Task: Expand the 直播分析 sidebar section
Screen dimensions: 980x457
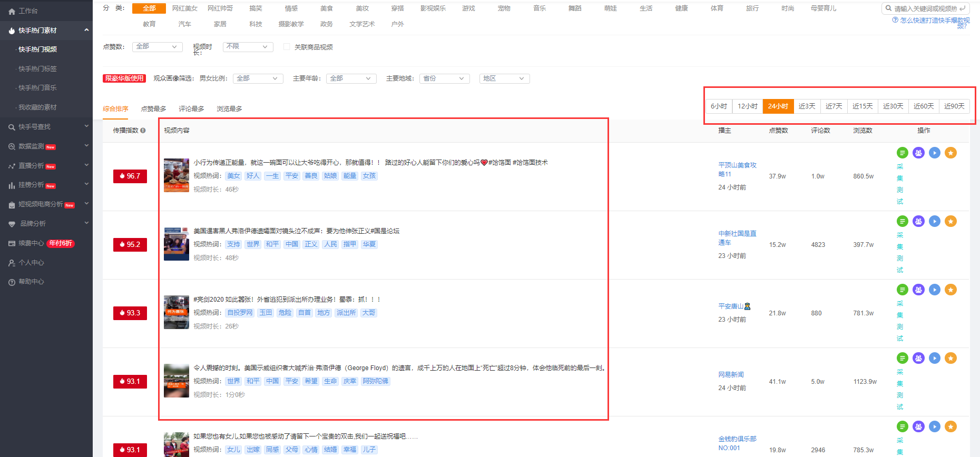Action: tap(86, 165)
